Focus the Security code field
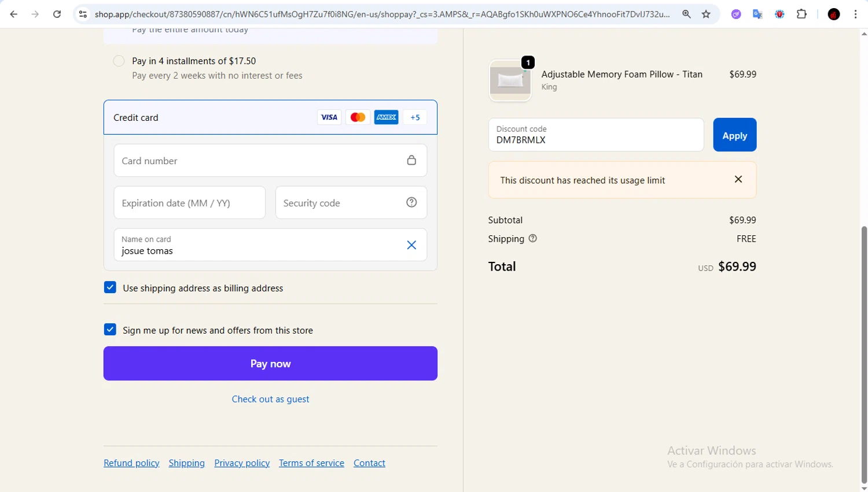The width and height of the screenshot is (868, 492). (x=351, y=203)
